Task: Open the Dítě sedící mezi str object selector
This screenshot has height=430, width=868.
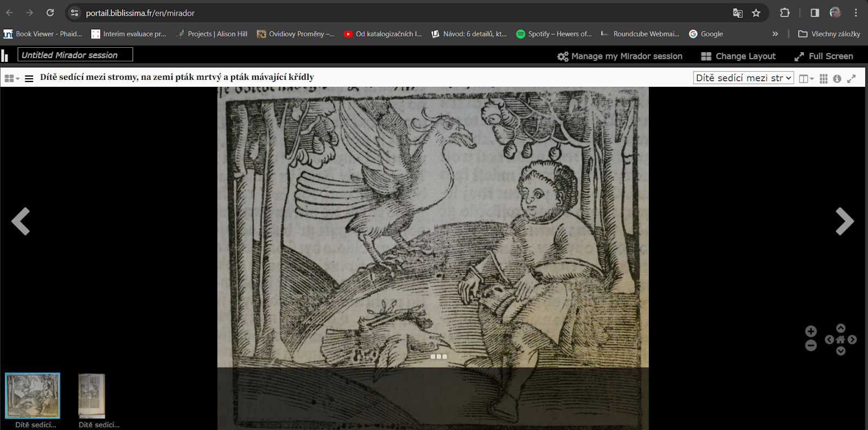Action: pyautogui.click(x=744, y=78)
